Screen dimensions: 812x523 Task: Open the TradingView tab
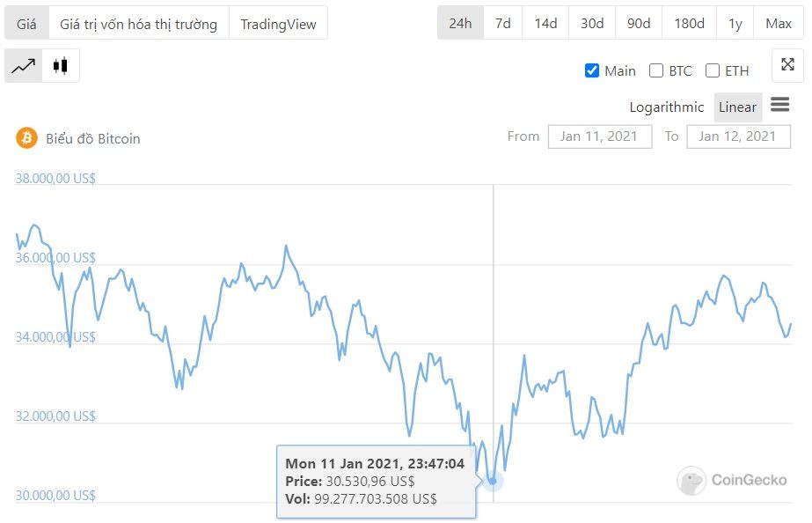click(278, 24)
